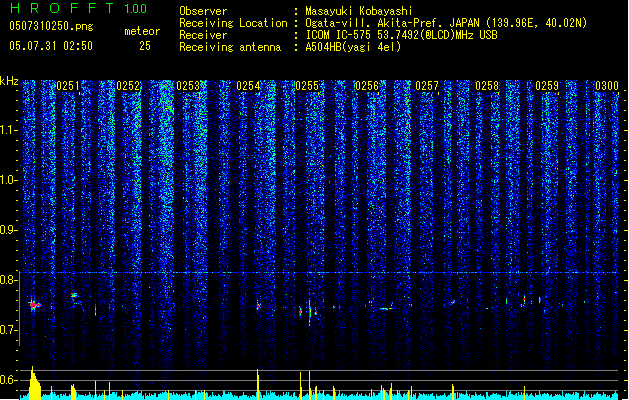Click the 0253 time marker
This screenshot has width=629, height=400.
188,86
